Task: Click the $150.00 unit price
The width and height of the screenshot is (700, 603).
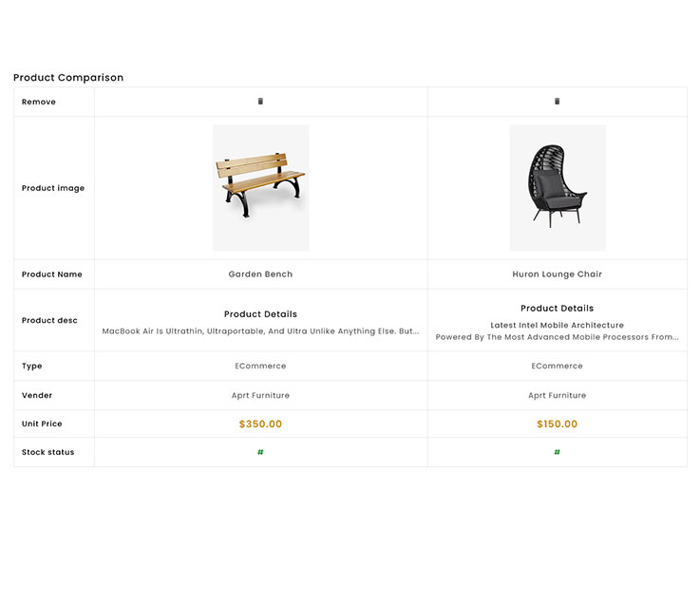Action: (558, 424)
